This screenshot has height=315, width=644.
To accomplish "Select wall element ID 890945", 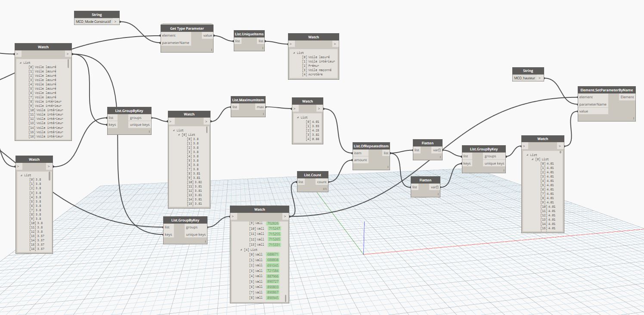I will (x=272, y=298).
